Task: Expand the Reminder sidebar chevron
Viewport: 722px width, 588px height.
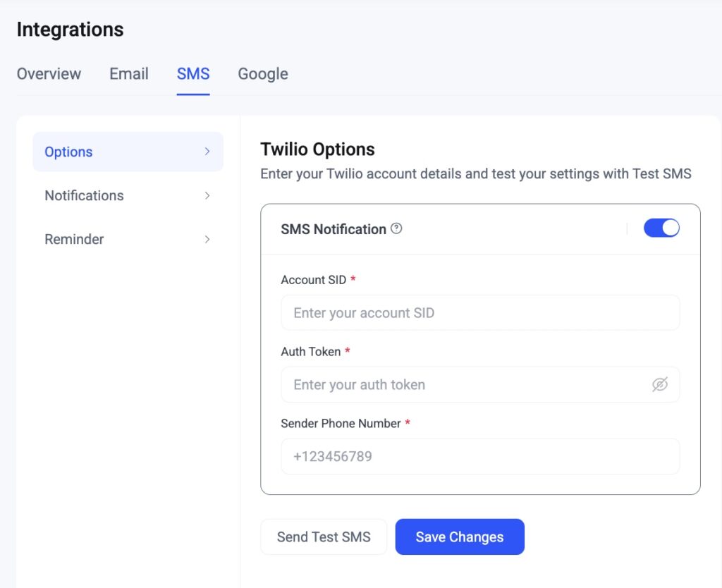Action: tap(207, 240)
